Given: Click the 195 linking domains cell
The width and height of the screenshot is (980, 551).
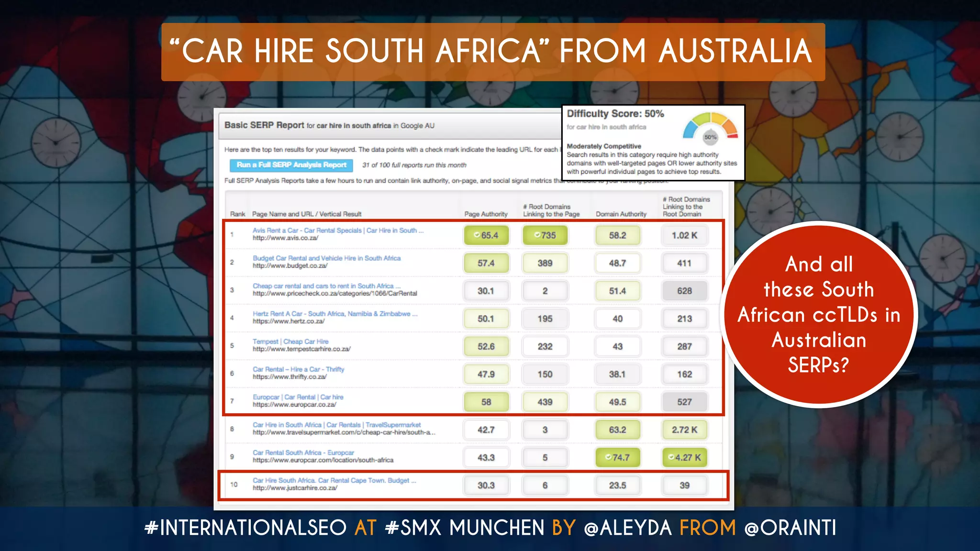Looking at the screenshot, I should coord(545,319).
